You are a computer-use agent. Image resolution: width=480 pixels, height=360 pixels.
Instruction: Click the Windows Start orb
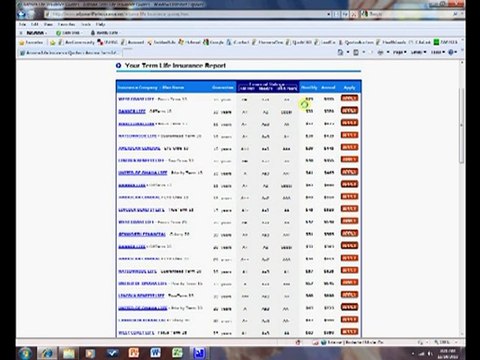(x=25, y=353)
